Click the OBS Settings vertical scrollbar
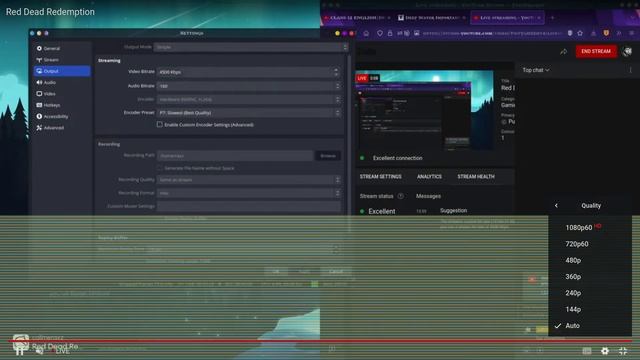Image resolution: width=640 pixels, height=360 pixels. (x=349, y=143)
